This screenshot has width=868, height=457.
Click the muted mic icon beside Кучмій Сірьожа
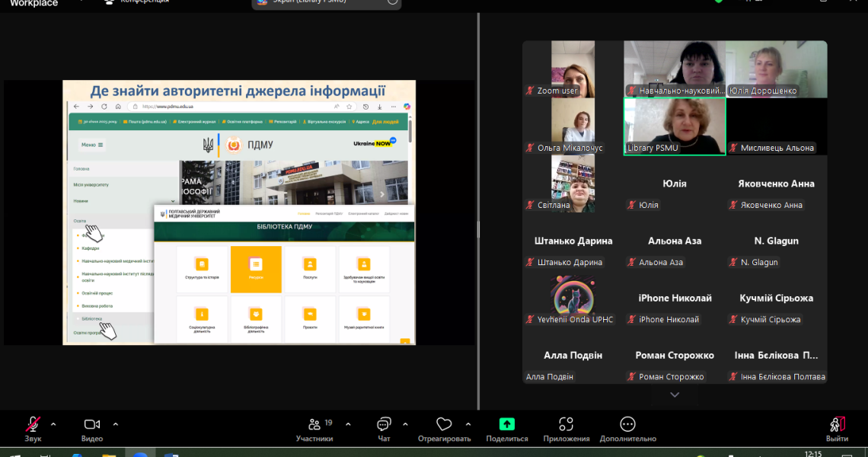(733, 319)
